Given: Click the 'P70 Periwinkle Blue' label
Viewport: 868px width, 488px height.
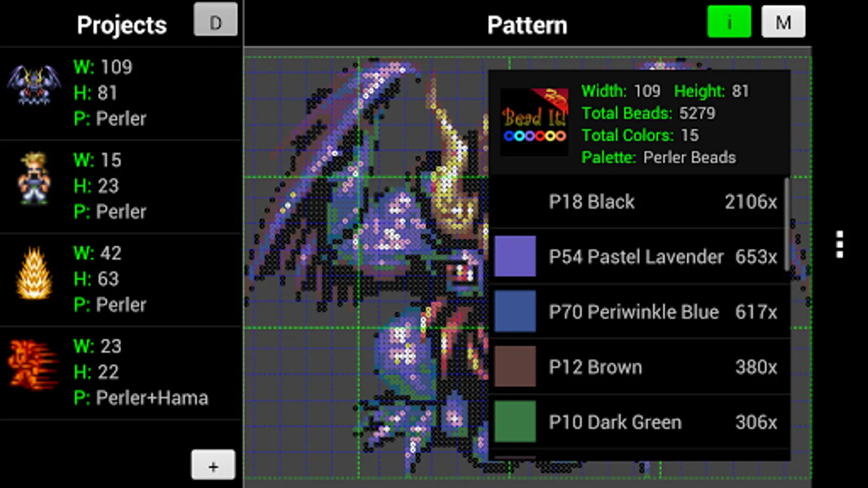Looking at the screenshot, I should [x=634, y=312].
